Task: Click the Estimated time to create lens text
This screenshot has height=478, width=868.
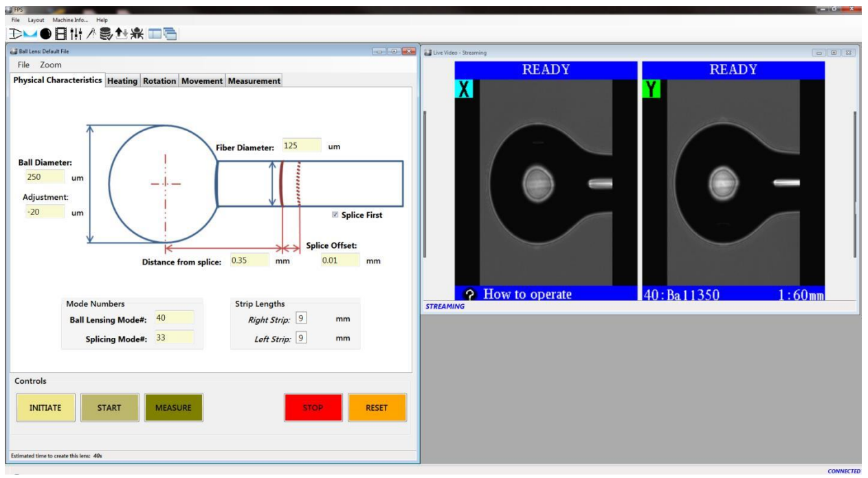Action: (57, 455)
